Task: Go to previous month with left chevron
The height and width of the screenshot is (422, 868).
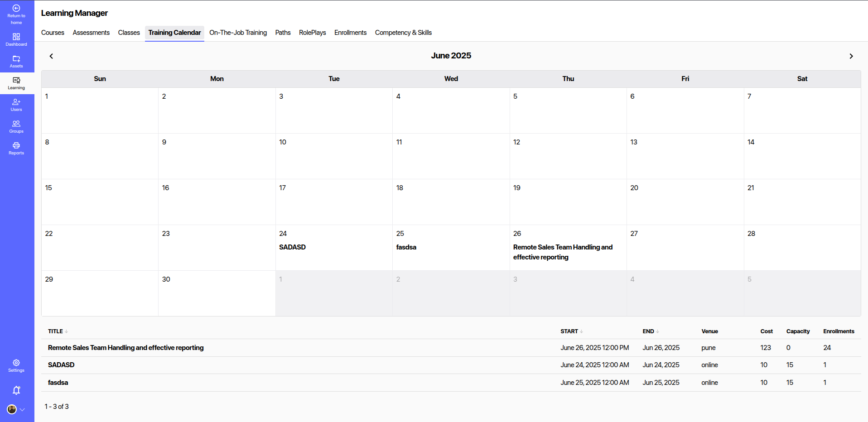Action: (x=51, y=56)
